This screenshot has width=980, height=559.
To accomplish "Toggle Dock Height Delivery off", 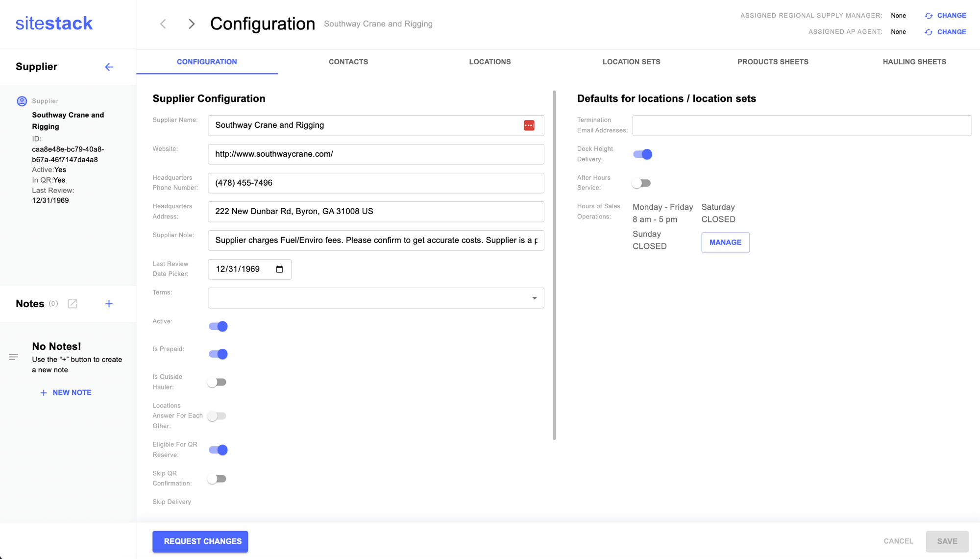I will tap(642, 154).
